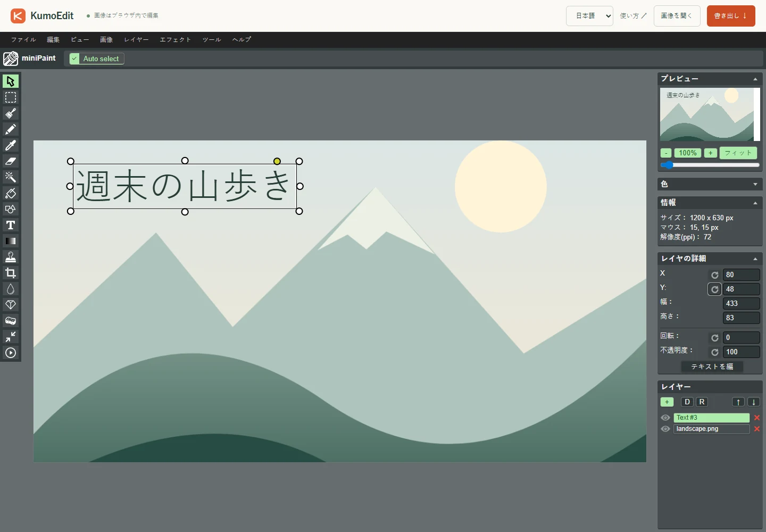Select the Pencil tool
This screenshot has height=532, width=766.
click(x=11, y=129)
